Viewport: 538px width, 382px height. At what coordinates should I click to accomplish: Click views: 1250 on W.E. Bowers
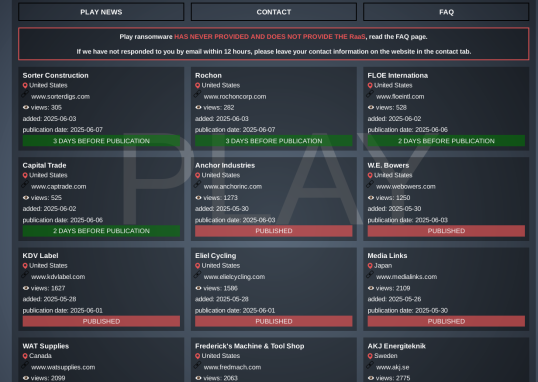pos(393,198)
